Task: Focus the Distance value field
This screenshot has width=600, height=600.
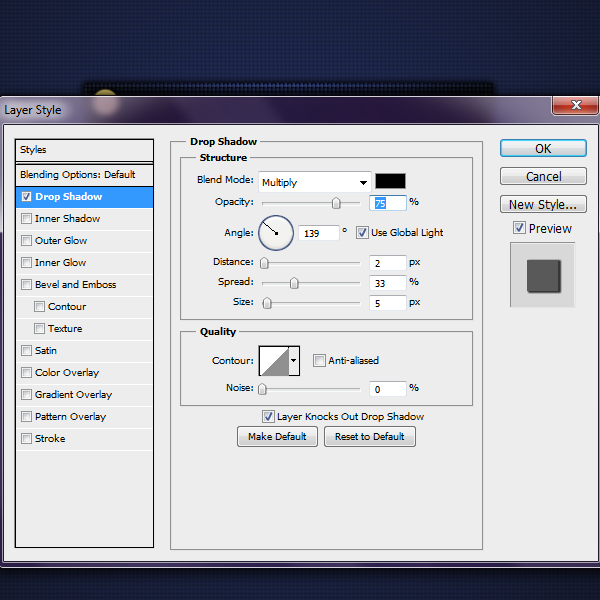Action: 388,263
